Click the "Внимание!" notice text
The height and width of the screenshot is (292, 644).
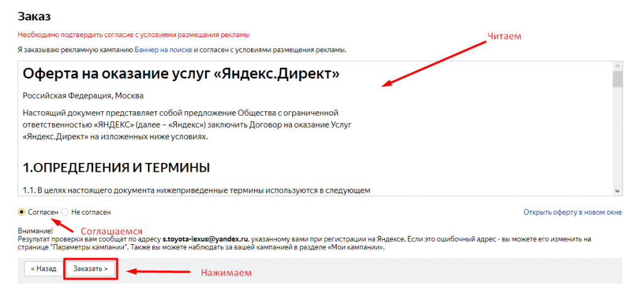35,232
